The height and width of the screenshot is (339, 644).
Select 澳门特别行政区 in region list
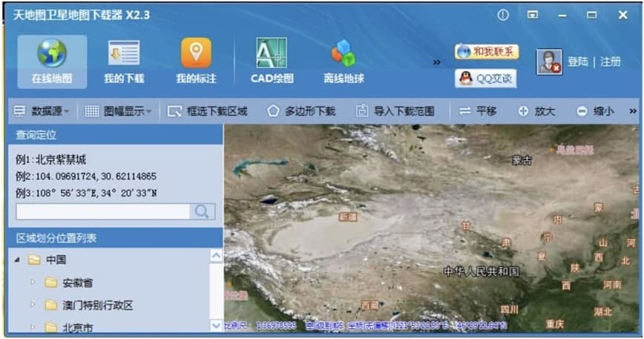[x=98, y=306]
